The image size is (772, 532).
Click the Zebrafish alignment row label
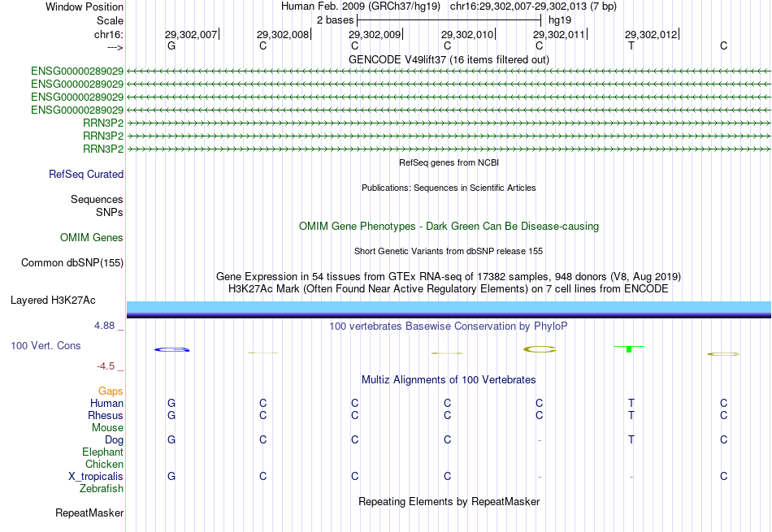click(x=102, y=489)
